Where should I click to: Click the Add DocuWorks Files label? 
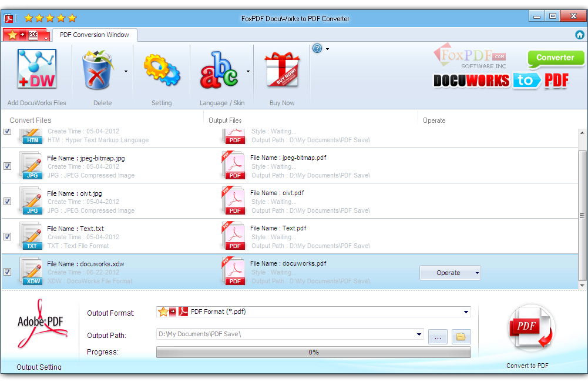point(37,103)
